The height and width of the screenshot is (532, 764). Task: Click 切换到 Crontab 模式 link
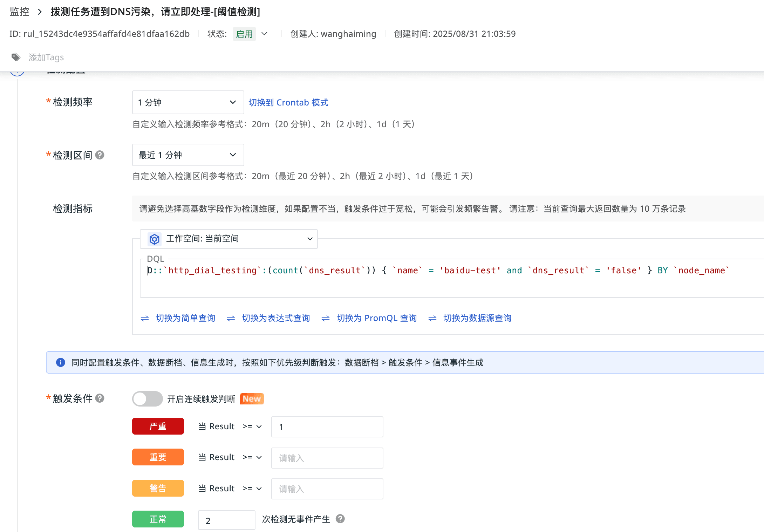(x=288, y=102)
